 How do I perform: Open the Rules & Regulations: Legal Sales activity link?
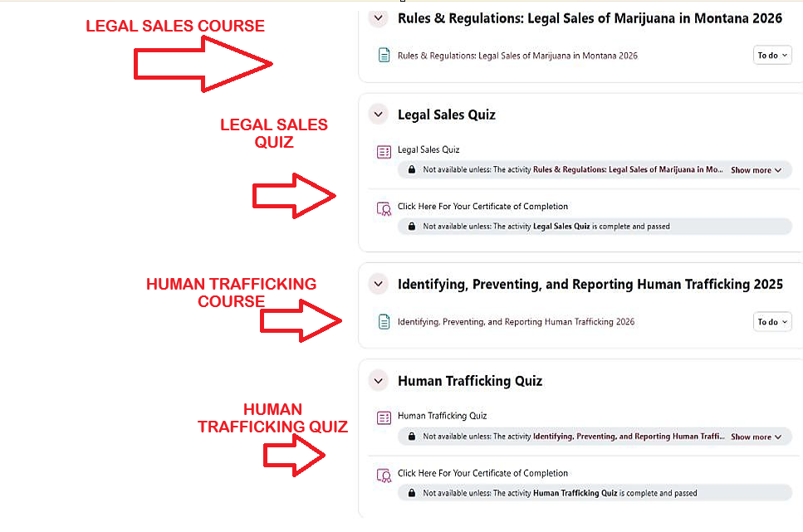pos(517,55)
